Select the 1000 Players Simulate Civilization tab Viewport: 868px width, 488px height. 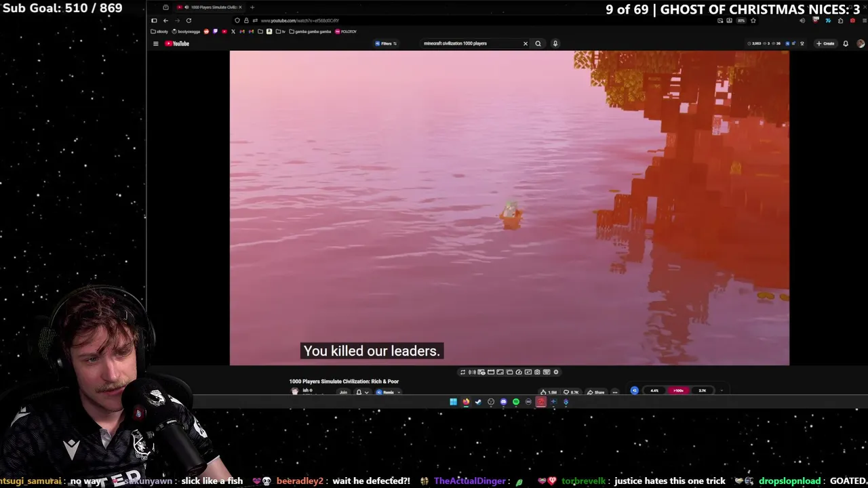click(x=209, y=7)
